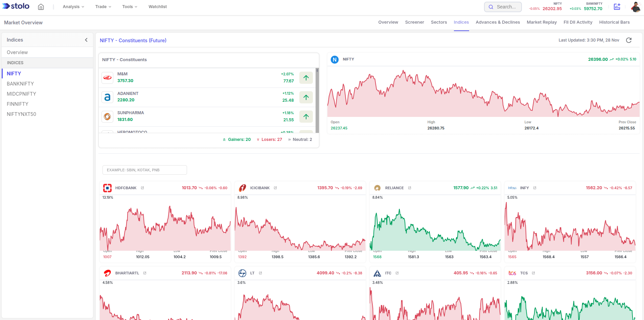Open the add chart icon near the profile
This screenshot has height=320, width=644.
click(x=617, y=7)
